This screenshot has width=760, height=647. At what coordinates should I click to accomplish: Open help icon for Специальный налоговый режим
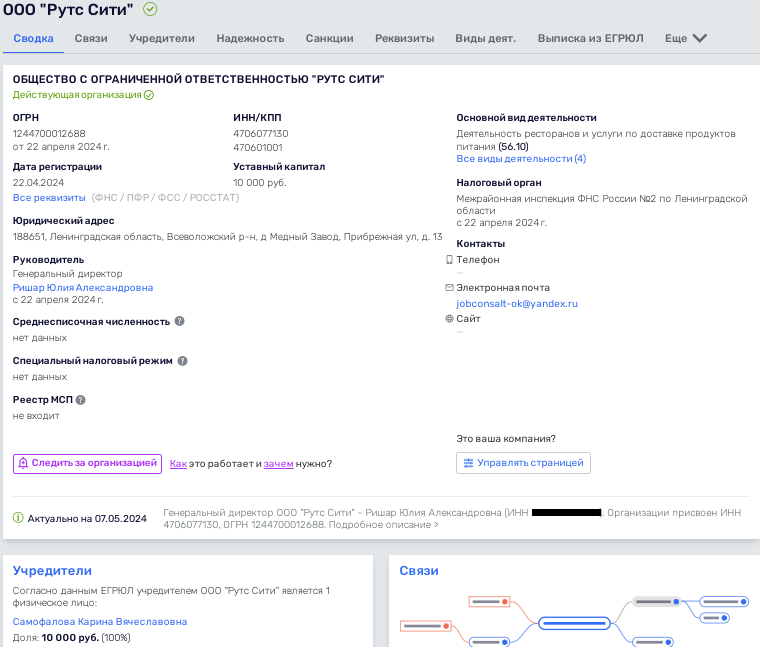point(182,361)
